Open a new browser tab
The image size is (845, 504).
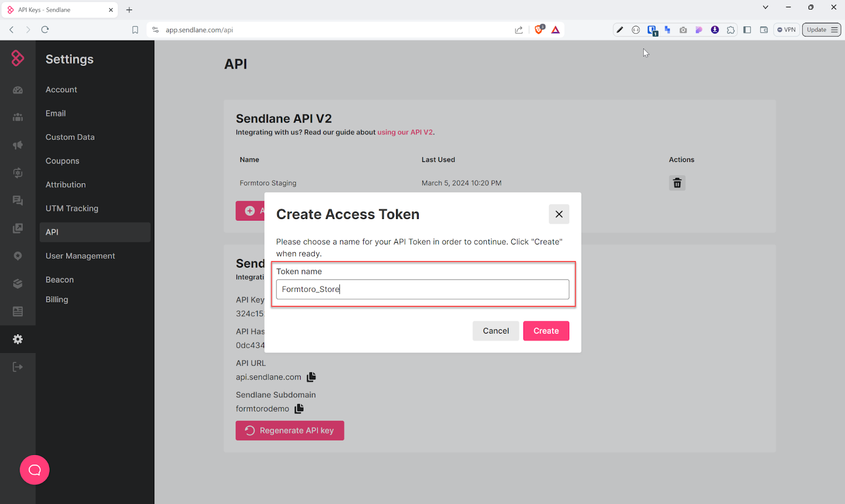coord(129,10)
